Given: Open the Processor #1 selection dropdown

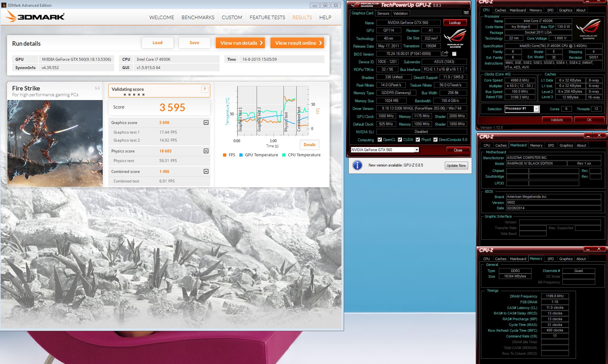Looking at the screenshot, I should coord(536,109).
